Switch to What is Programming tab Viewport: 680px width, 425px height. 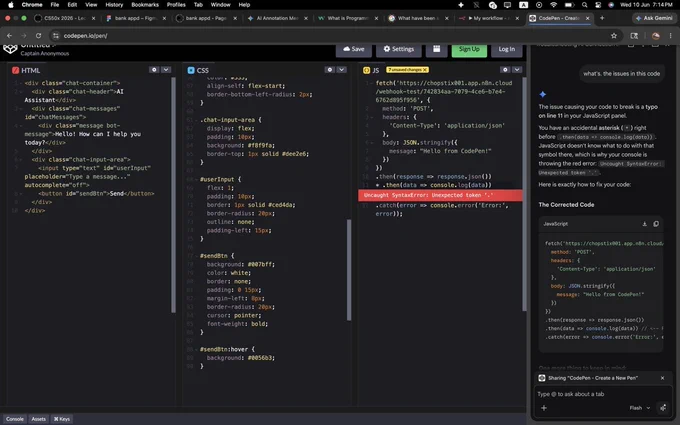click(348, 18)
